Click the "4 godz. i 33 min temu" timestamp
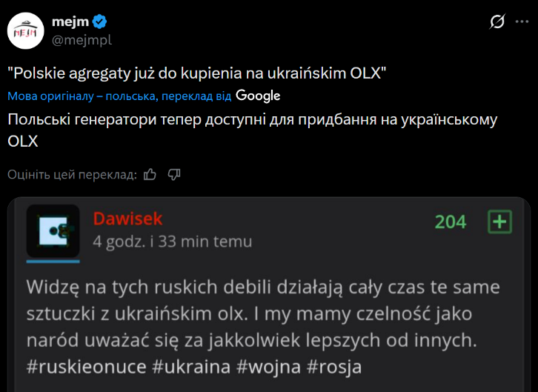The image size is (538, 392). coord(172,242)
